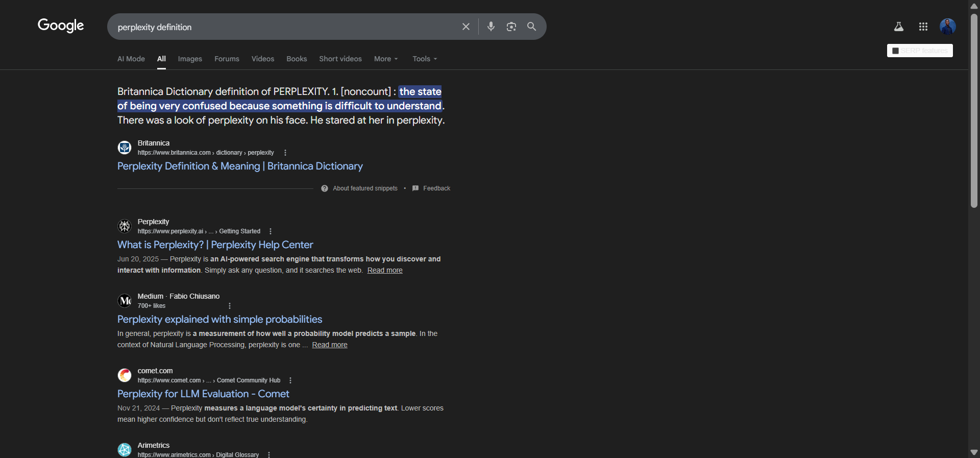980x458 pixels.
Task: Select the All results tab
Action: (161, 59)
